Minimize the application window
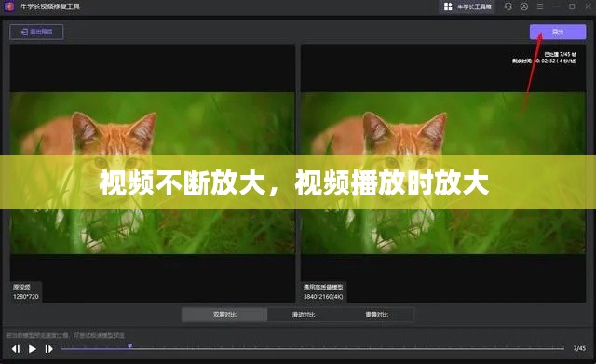This screenshot has width=596, height=364. [556, 7]
